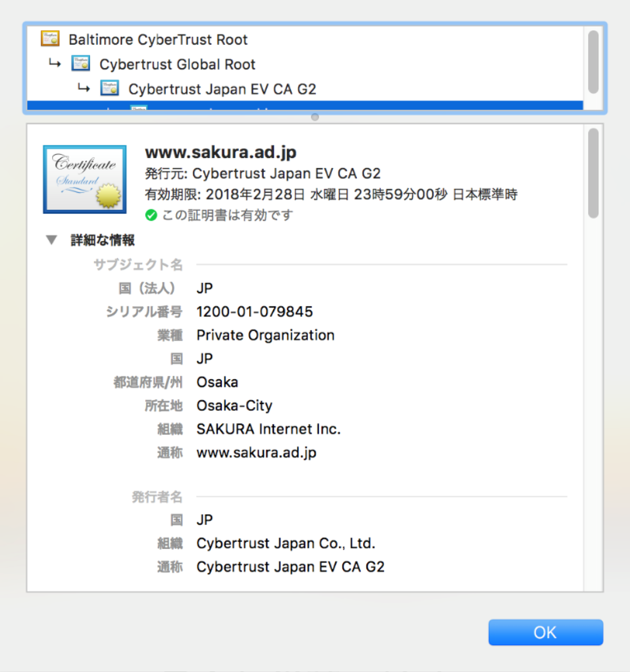630x672 pixels.
Task: Click the certificate chain list scrollbar
Action: tap(593, 63)
